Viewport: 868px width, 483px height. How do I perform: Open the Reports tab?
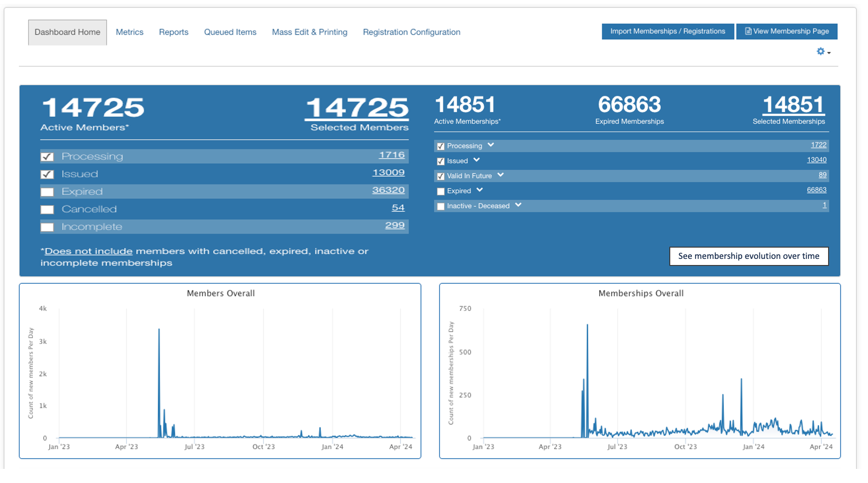coord(173,32)
